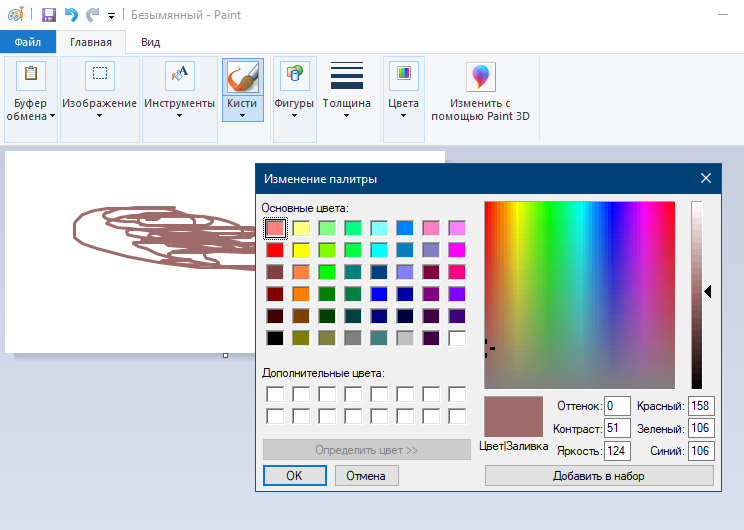
Task: Click the Толщина line thickness icon
Action: click(x=347, y=75)
